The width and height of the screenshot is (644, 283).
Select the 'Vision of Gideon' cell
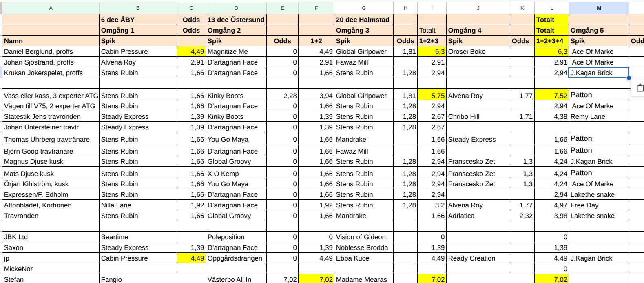[363, 237]
